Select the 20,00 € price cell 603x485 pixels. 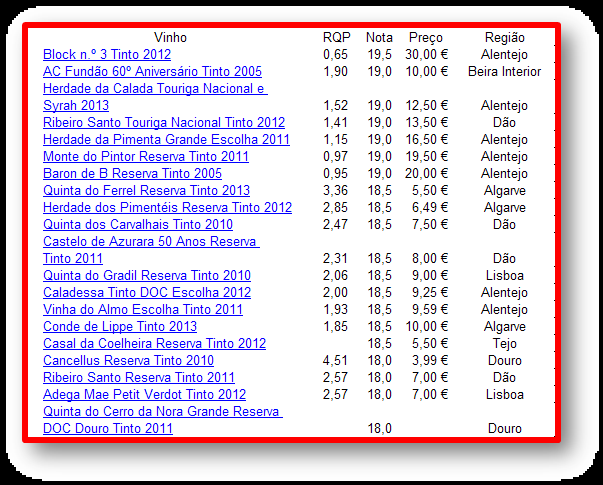(426, 173)
